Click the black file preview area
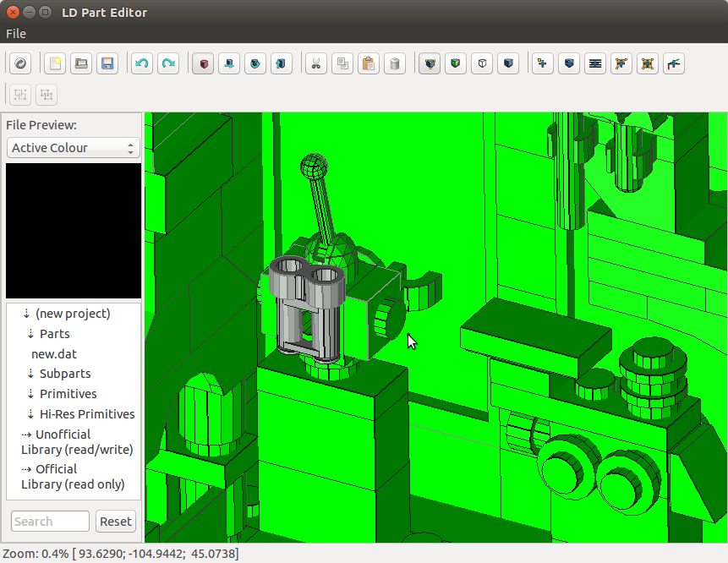Screen dimensions: 728x563 click(74, 230)
